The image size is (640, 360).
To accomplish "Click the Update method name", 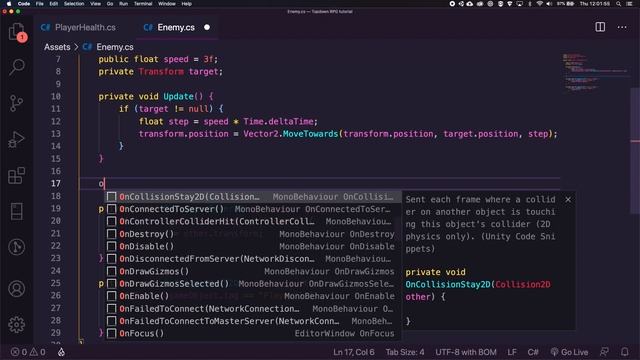I will (x=178, y=96).
